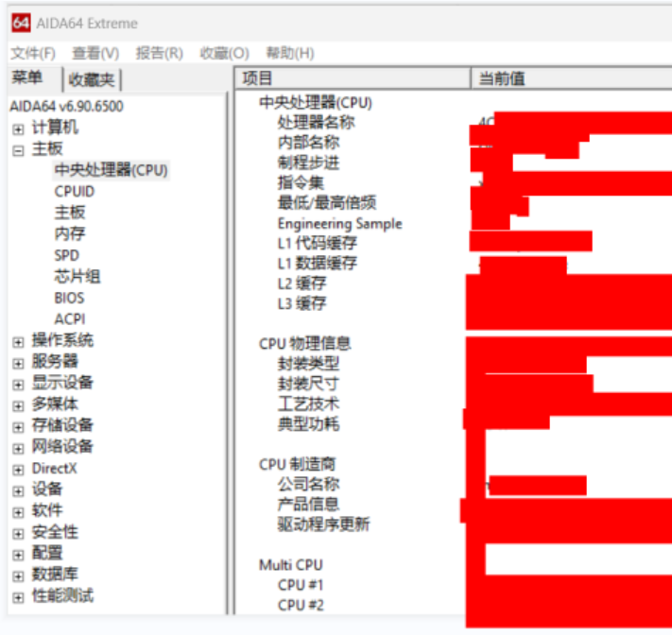Select BIOS in the sidebar tree
This screenshot has height=635, width=672.
[69, 298]
